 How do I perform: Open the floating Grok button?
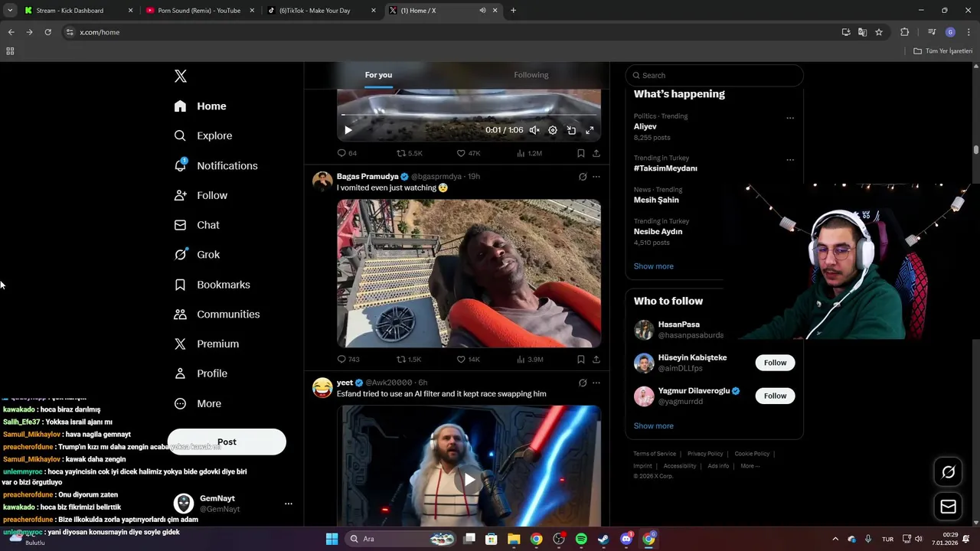[948, 472]
